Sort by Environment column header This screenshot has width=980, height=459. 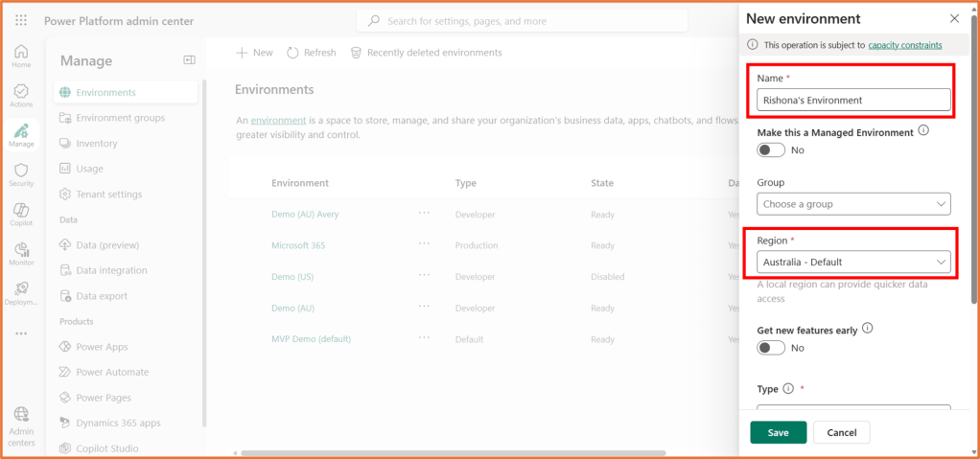pyautogui.click(x=300, y=183)
